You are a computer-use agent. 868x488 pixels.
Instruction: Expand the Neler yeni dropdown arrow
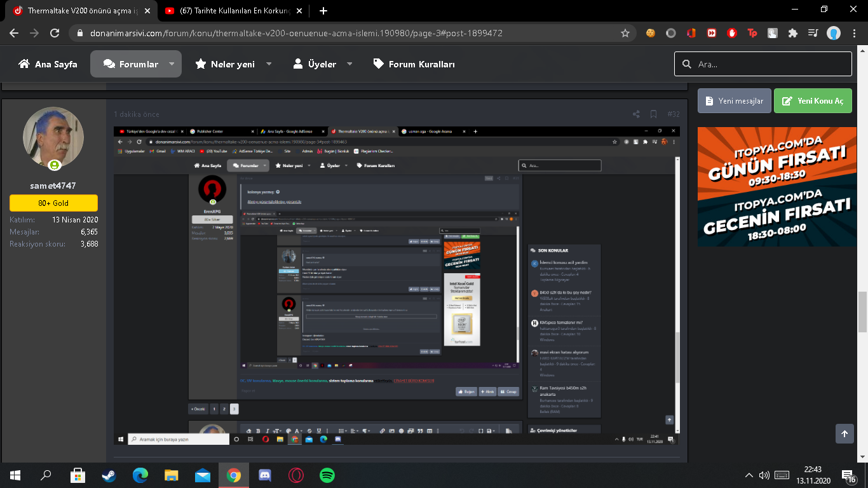click(269, 64)
